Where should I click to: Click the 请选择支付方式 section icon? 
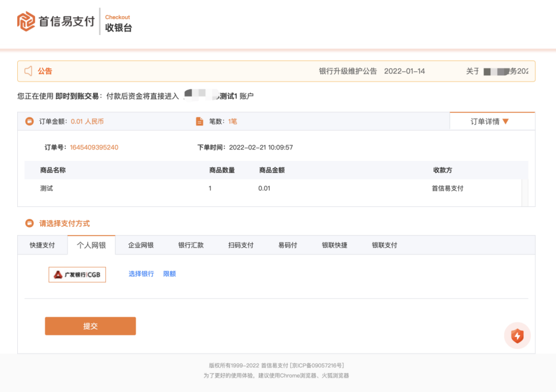[29, 223]
